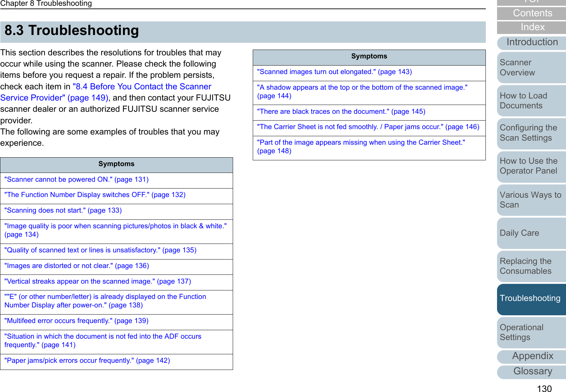Open 'There are black traces on the document.' link
This screenshot has width=566, height=392.
(341, 111)
